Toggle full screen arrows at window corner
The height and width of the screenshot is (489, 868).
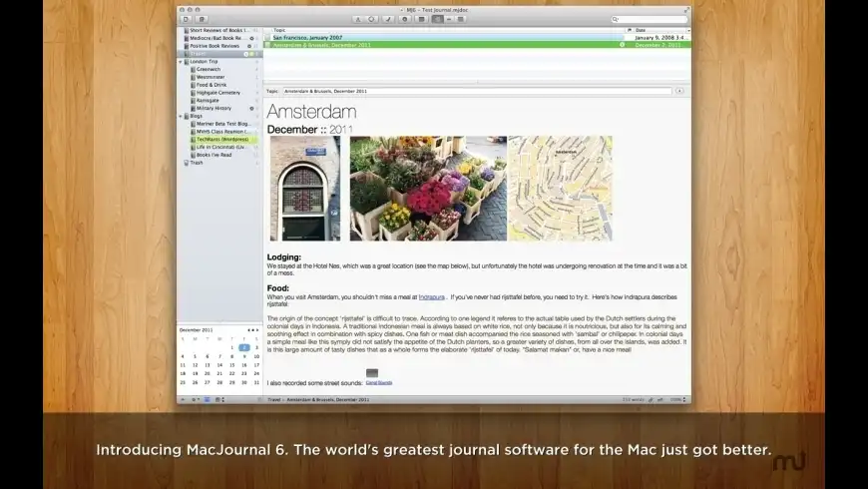tap(686, 9)
